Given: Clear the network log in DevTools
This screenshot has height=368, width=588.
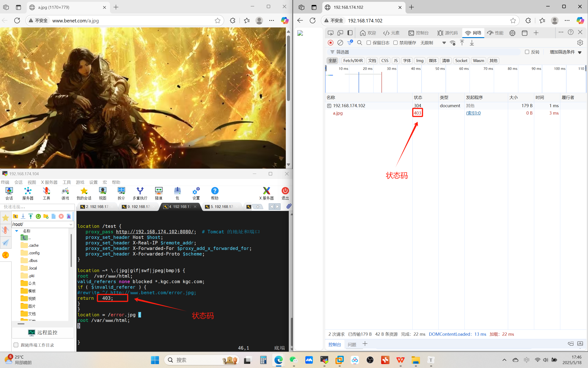Looking at the screenshot, I should pyautogui.click(x=340, y=43).
